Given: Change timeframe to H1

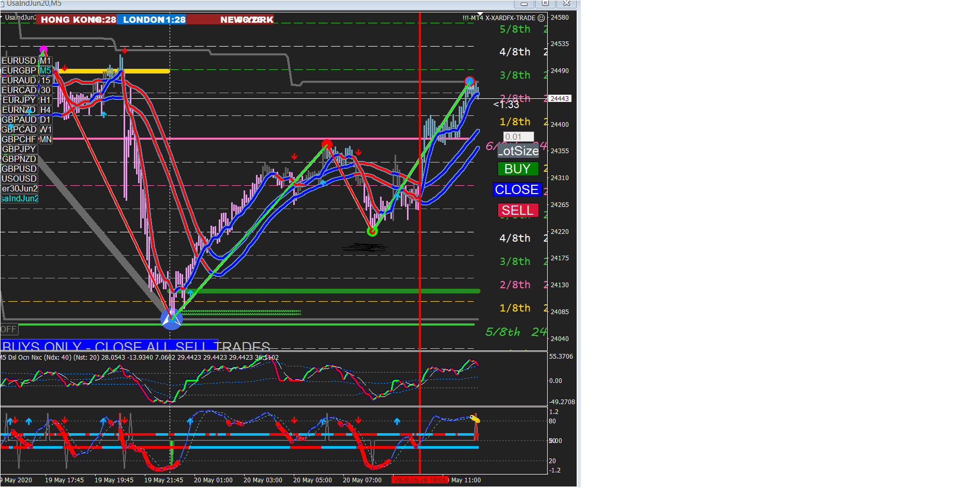Looking at the screenshot, I should [46, 100].
